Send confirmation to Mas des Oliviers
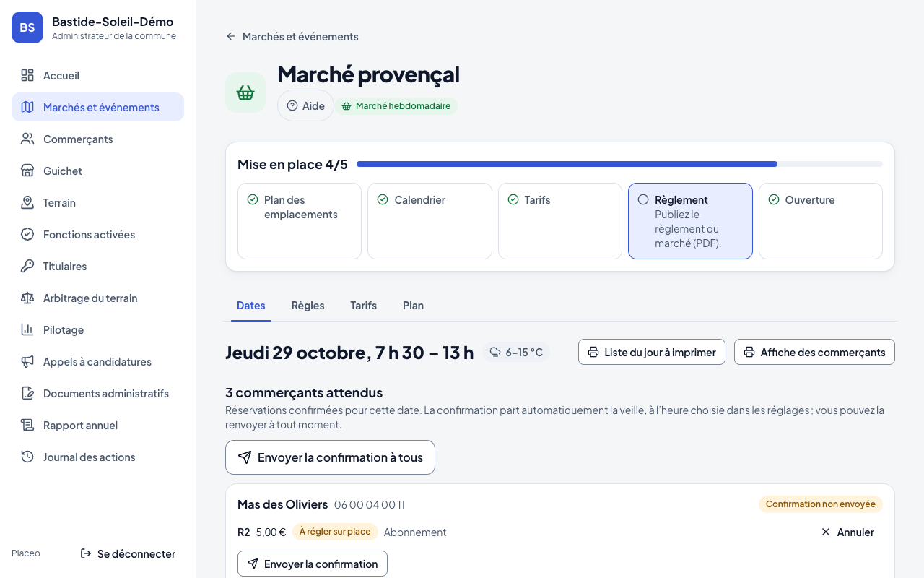The height and width of the screenshot is (578, 924). click(x=313, y=564)
